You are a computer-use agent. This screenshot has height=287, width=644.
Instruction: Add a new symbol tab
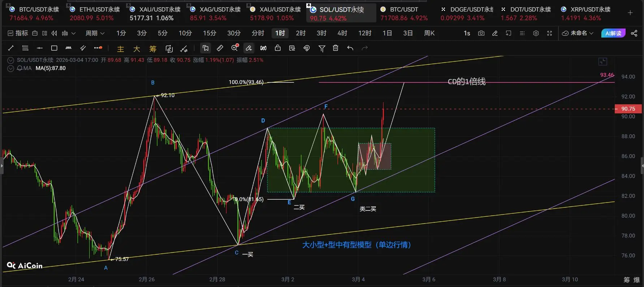630,13
